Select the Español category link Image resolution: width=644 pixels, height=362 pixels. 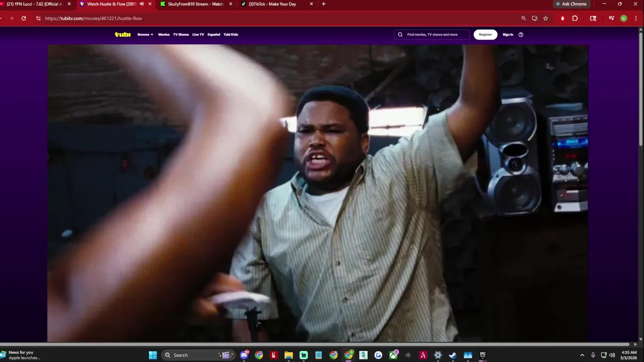pos(214,35)
